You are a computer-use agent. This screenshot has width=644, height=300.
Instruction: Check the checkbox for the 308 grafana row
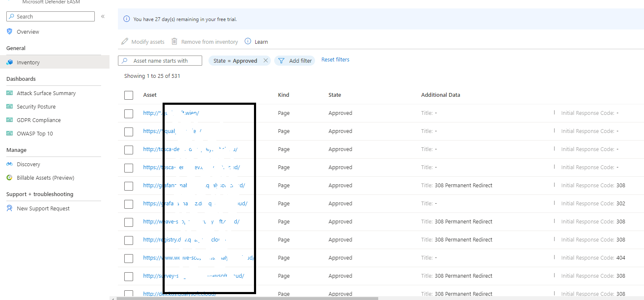(128, 186)
